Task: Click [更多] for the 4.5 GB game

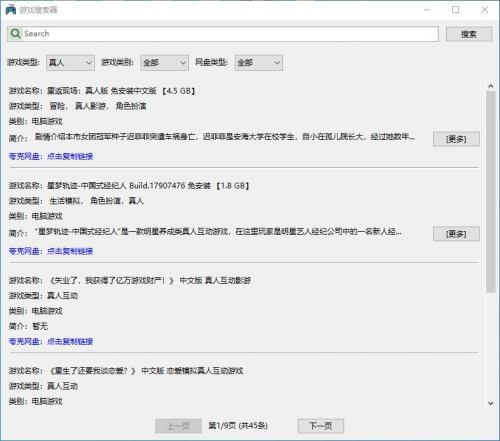Action: tap(456, 139)
